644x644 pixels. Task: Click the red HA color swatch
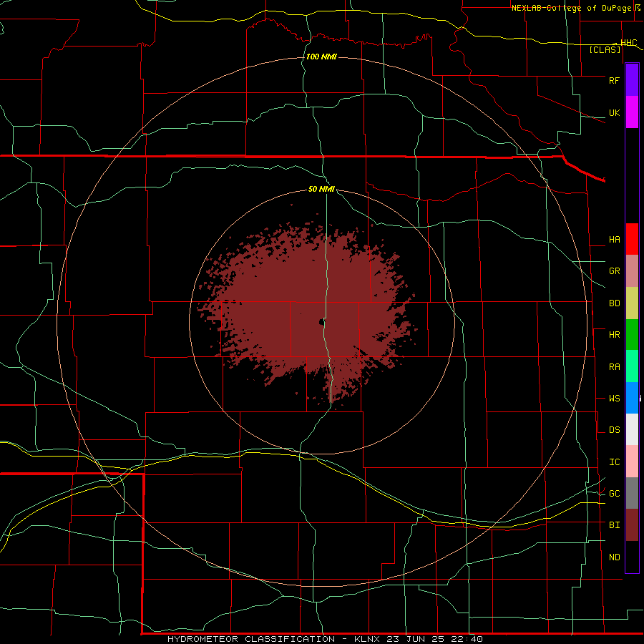click(x=632, y=239)
